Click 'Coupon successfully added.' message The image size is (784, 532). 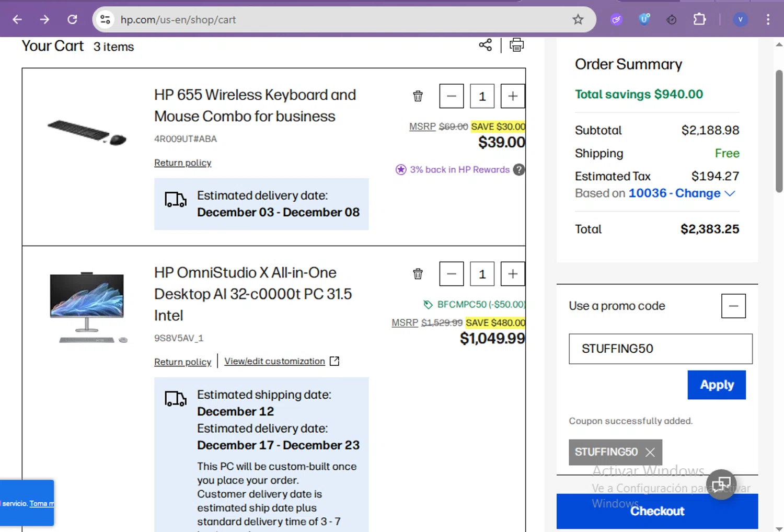coord(630,421)
